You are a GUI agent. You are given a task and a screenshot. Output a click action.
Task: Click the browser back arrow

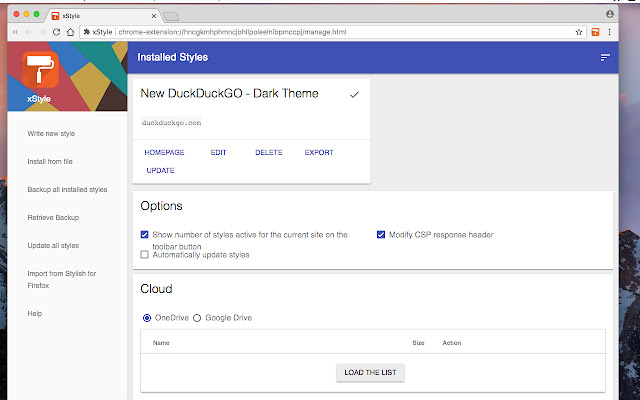pos(15,32)
